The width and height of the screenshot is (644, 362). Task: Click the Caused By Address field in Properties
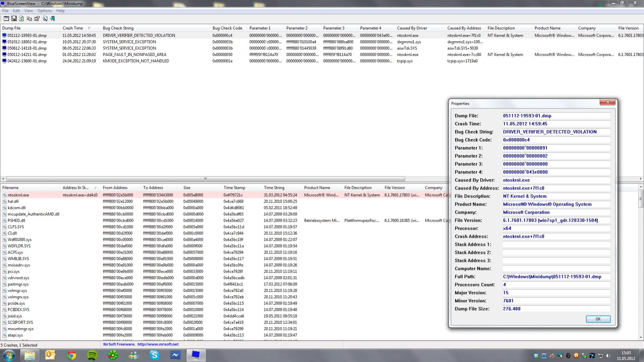(x=556, y=188)
